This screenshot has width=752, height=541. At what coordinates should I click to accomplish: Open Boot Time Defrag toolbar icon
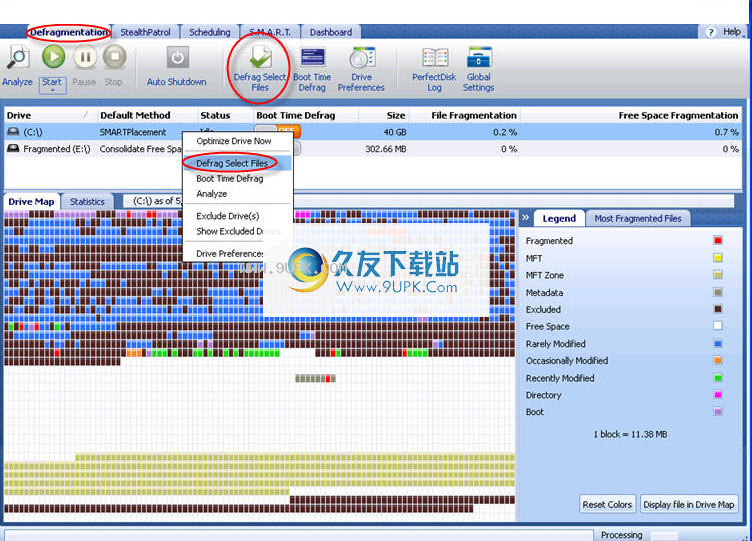pyautogui.click(x=313, y=57)
